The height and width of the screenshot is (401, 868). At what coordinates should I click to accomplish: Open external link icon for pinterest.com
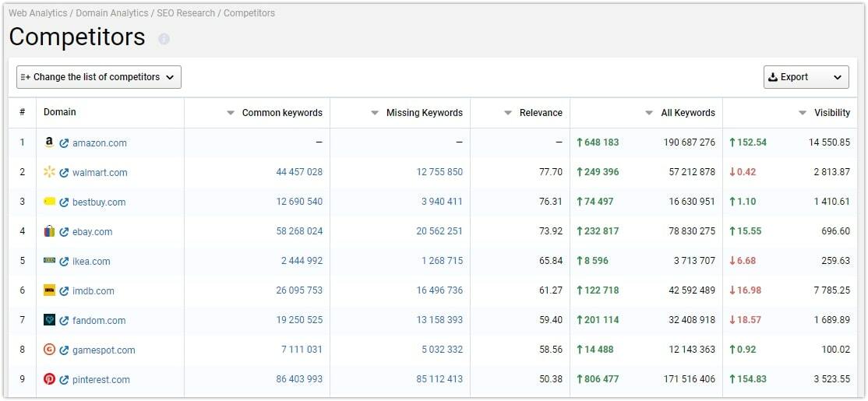(64, 380)
